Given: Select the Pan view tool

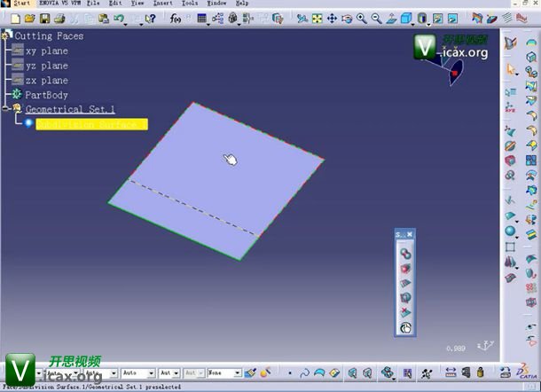Looking at the screenshot, I should [x=333, y=18].
